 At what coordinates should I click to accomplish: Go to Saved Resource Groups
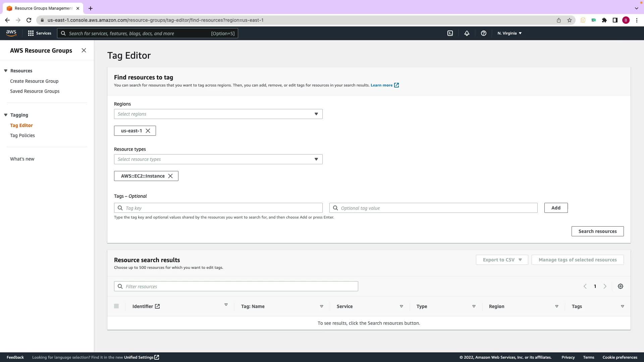click(x=35, y=91)
